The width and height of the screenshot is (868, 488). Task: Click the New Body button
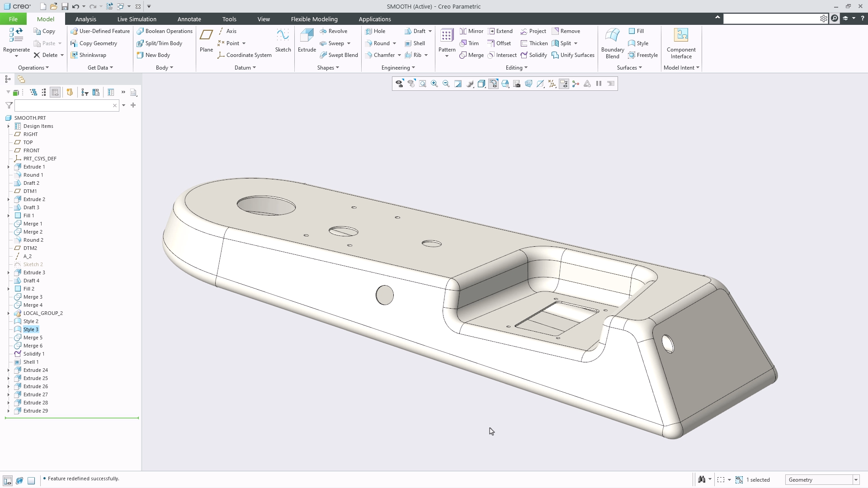153,55
